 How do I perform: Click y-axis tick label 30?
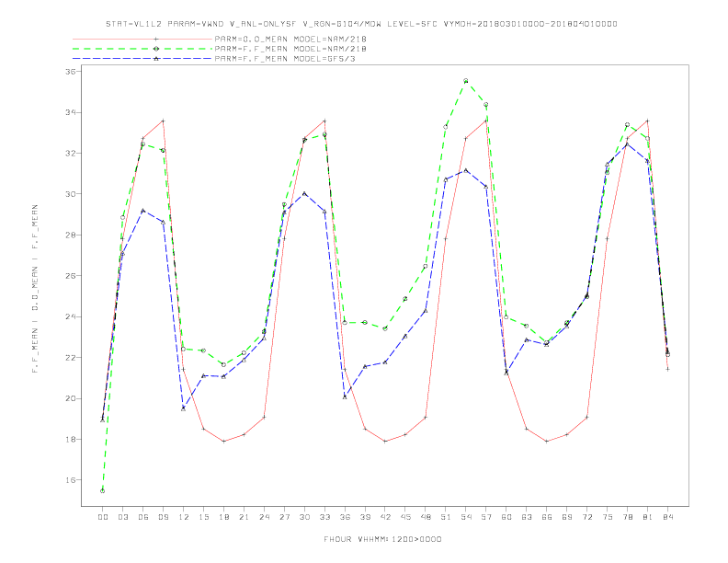coord(70,194)
